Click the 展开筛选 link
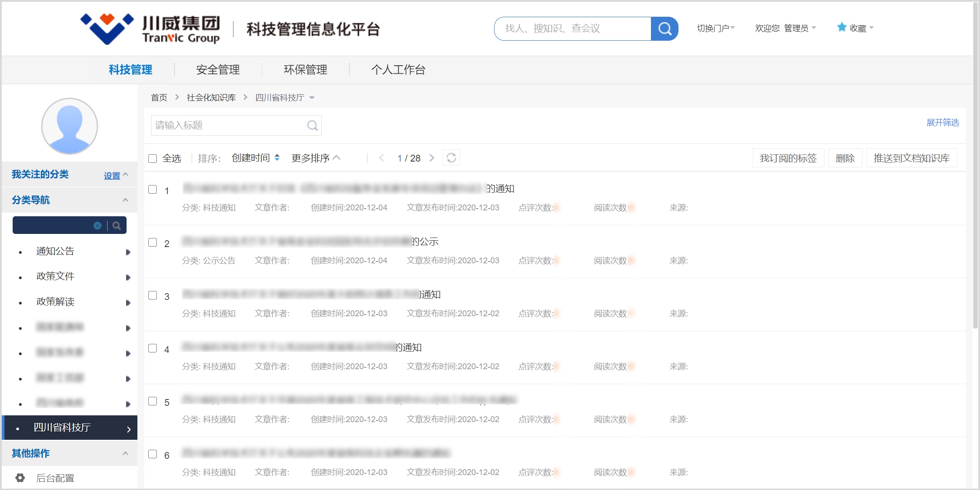This screenshot has height=490, width=980. pyautogui.click(x=943, y=123)
